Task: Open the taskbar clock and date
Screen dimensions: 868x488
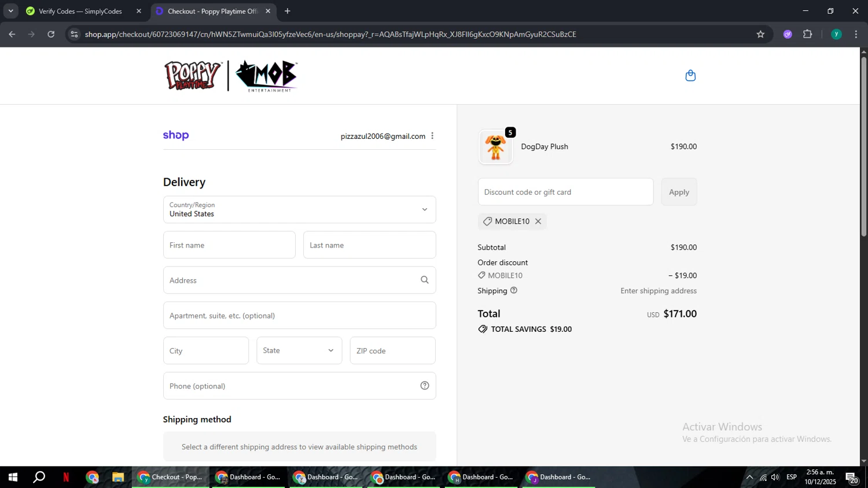Action: 820,477
